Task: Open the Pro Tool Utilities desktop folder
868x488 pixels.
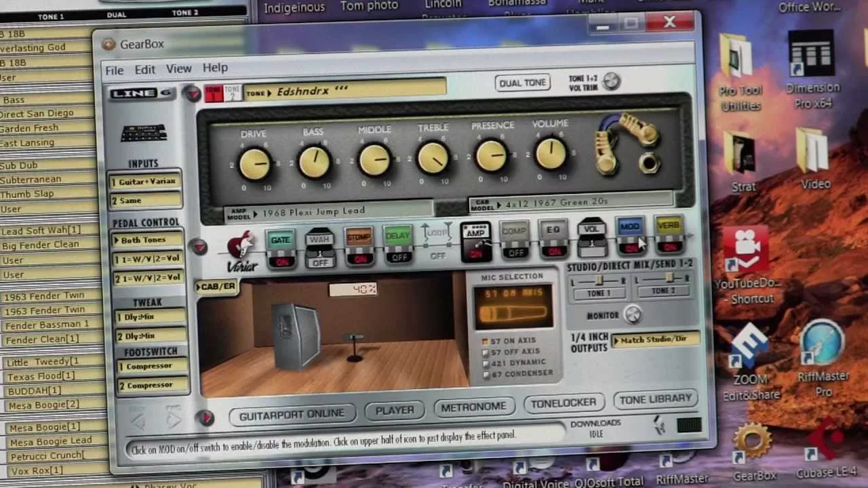Action: point(740,73)
